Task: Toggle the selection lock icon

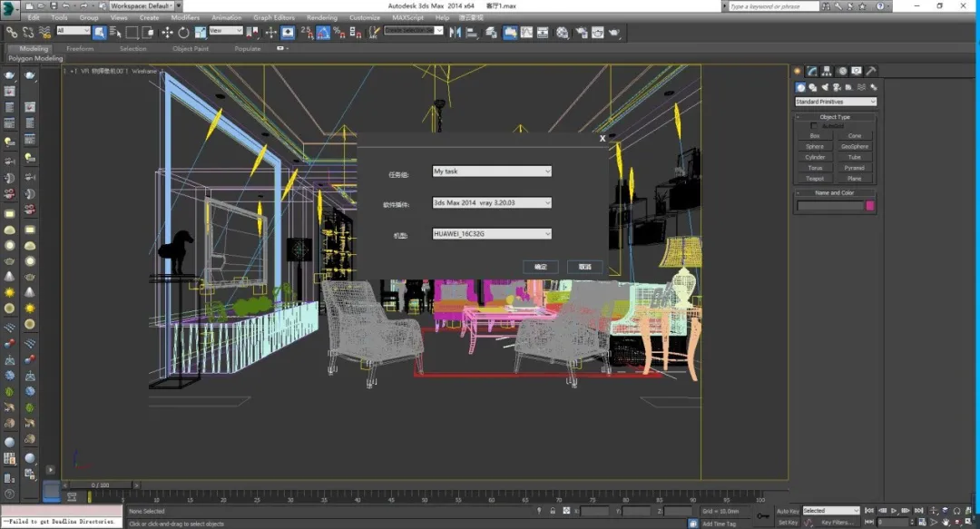Action: (554, 511)
